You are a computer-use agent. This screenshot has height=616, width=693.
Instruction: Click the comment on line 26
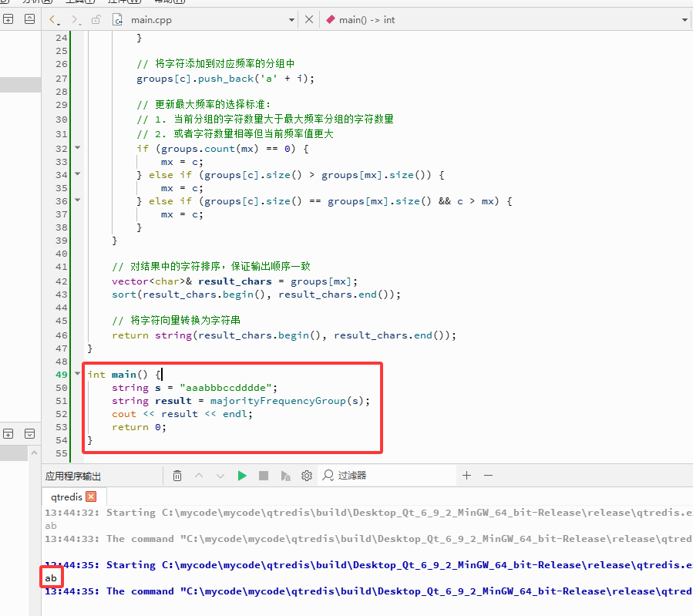point(216,64)
